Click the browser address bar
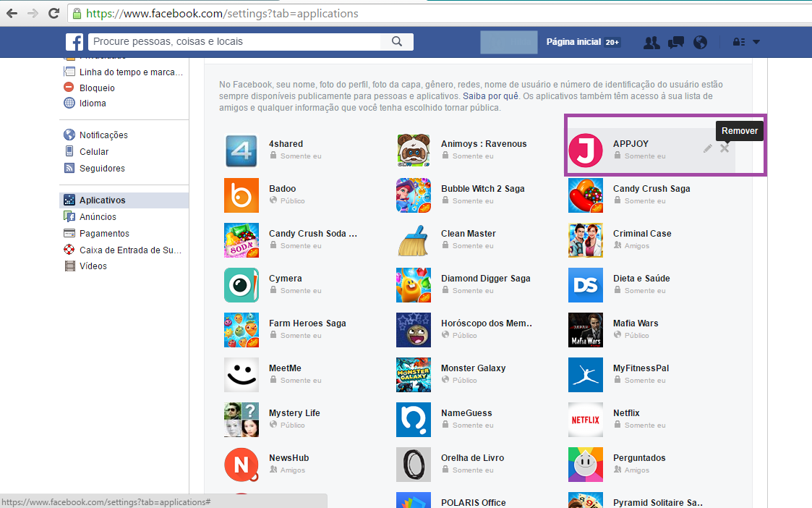The height and width of the screenshot is (508, 812). 440,14
